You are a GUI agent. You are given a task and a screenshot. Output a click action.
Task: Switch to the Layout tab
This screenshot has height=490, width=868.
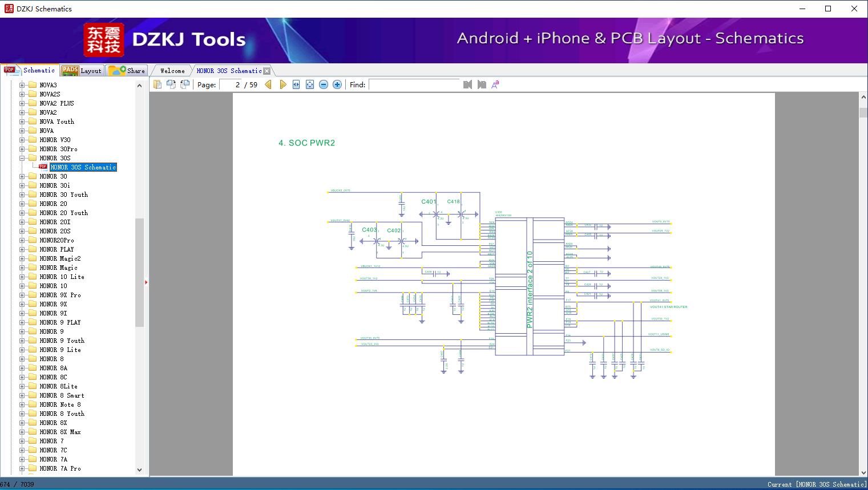82,71
